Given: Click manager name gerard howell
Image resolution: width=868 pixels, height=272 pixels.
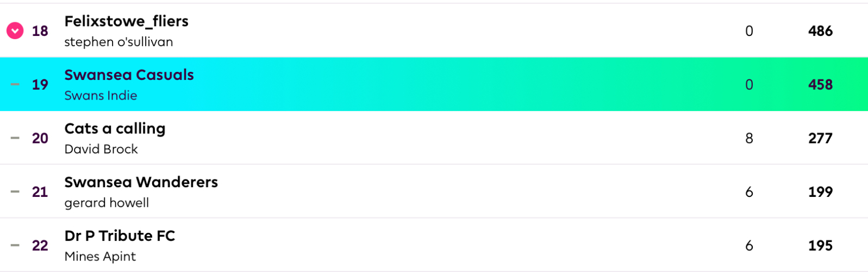Looking at the screenshot, I should (x=107, y=203).
